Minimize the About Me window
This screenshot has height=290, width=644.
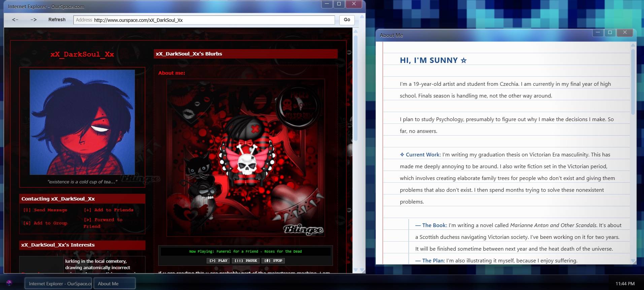[598, 33]
